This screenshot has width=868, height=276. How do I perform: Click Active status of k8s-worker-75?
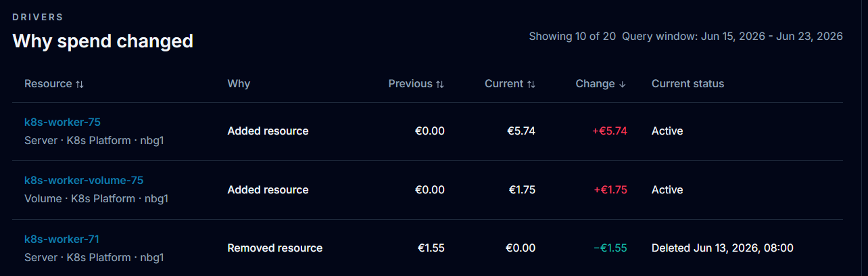point(667,131)
